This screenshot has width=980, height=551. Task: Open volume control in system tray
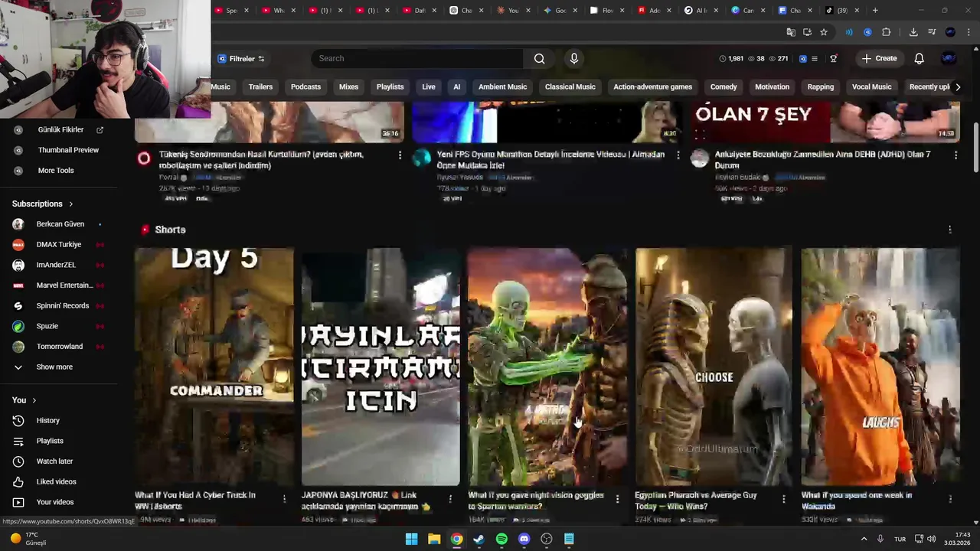point(932,539)
